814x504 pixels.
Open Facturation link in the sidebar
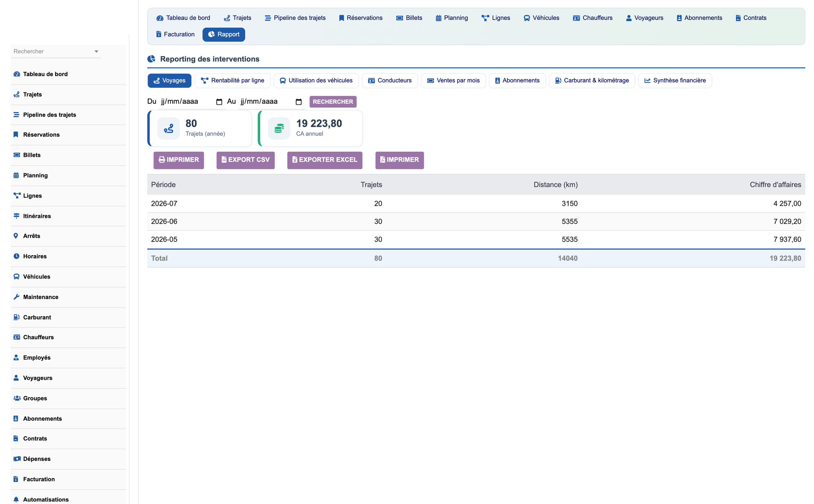(39, 479)
